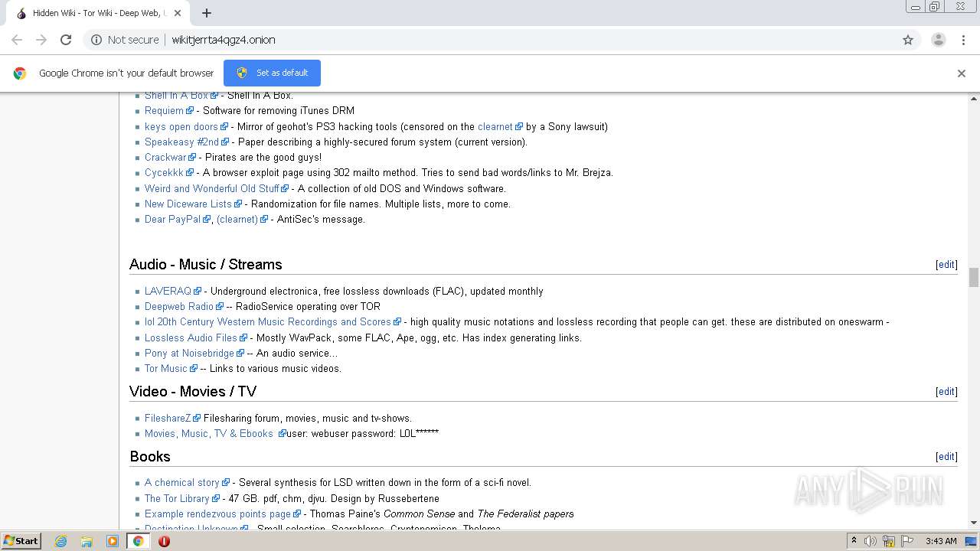Open the red security app taskbar icon
980x551 pixels.
coord(164,541)
